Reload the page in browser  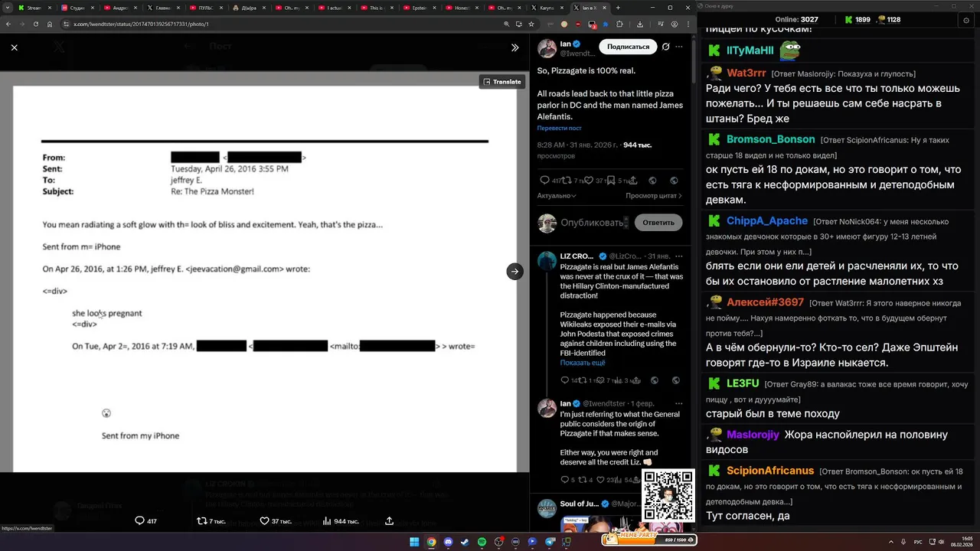(x=35, y=24)
